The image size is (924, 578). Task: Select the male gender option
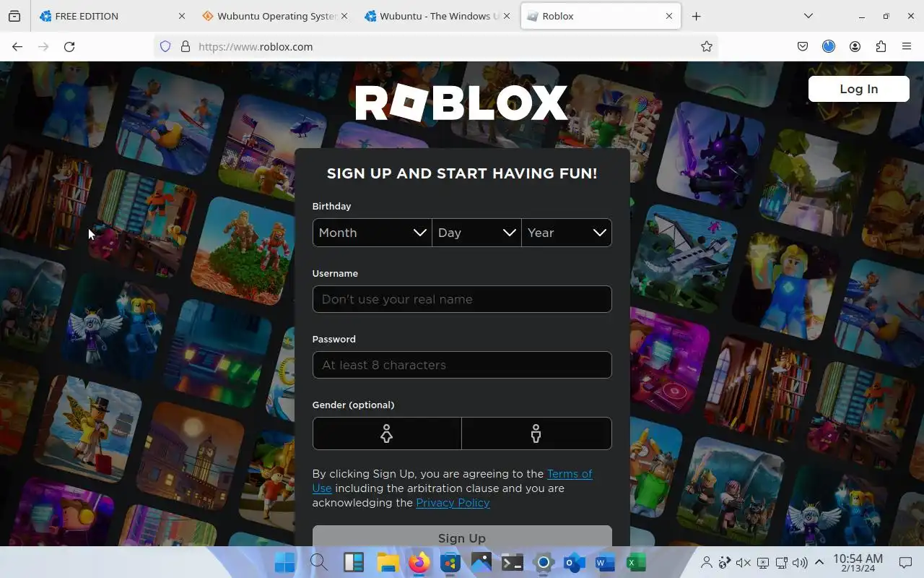tap(536, 433)
